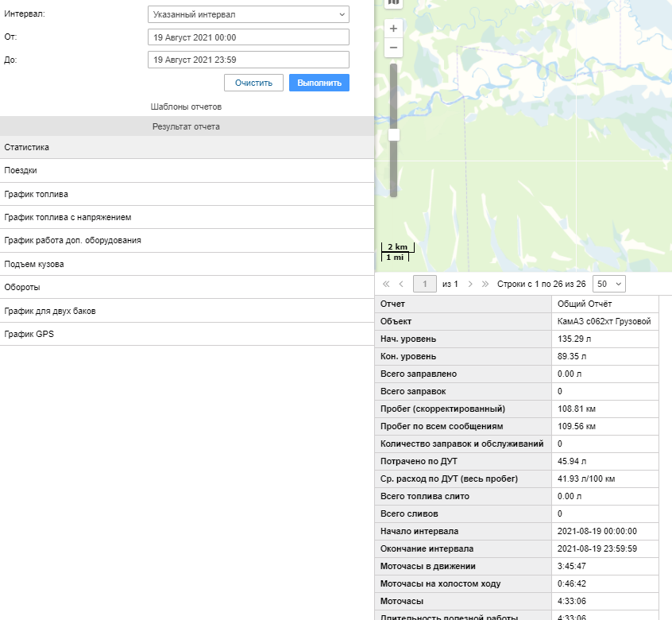
Task: Go to first page of results
Action: [386, 284]
